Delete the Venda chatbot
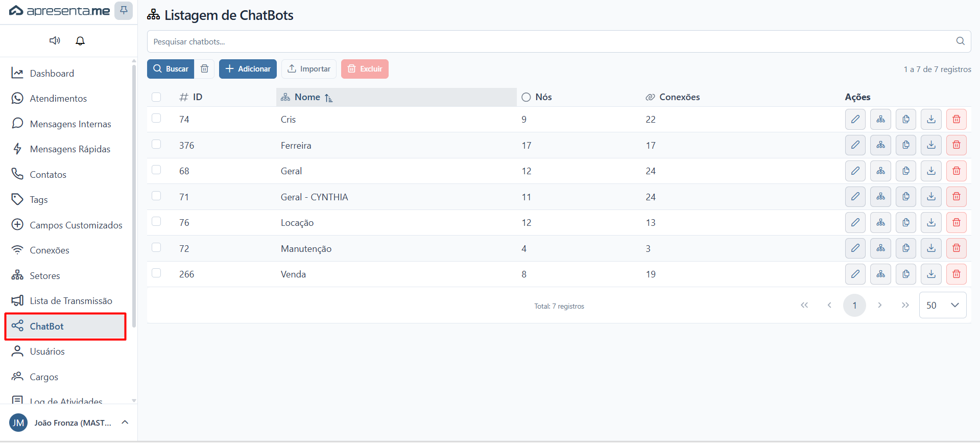Viewport: 980px width, 443px height. [957, 274]
